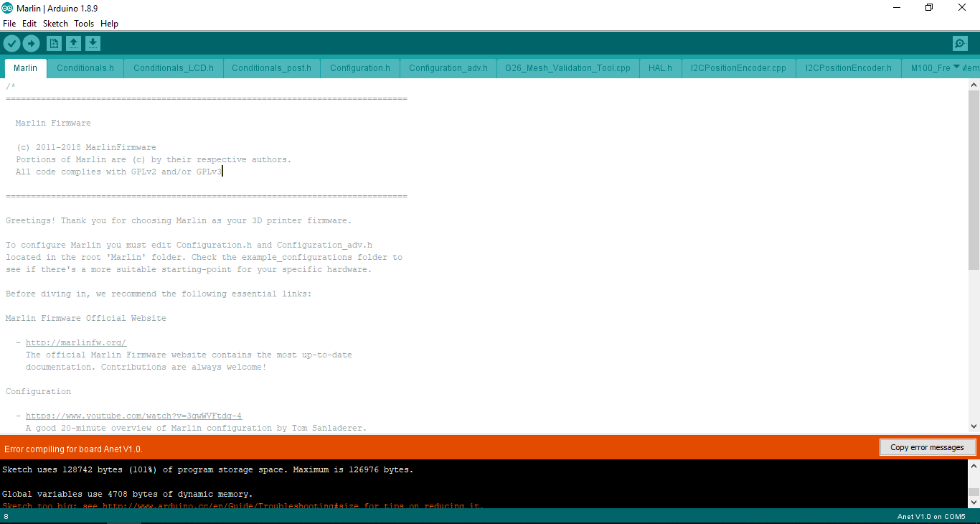Click the "The official Marlin Firmware website contains" line
Viewport: 980px width, 524px height.
click(189, 355)
